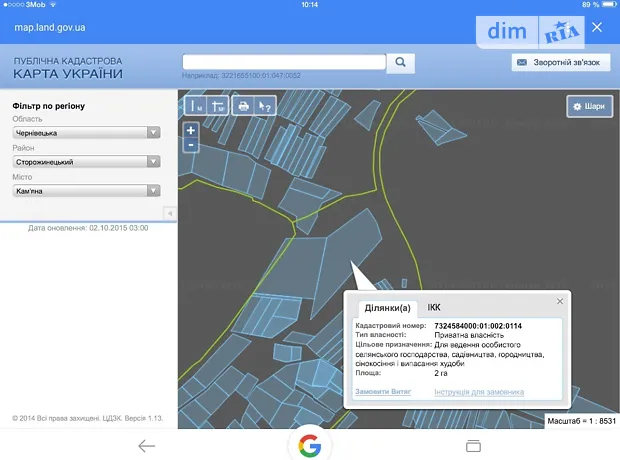This screenshot has height=460, width=620.
Task: Select the Ділянки(а) tab
Action: tap(387, 307)
